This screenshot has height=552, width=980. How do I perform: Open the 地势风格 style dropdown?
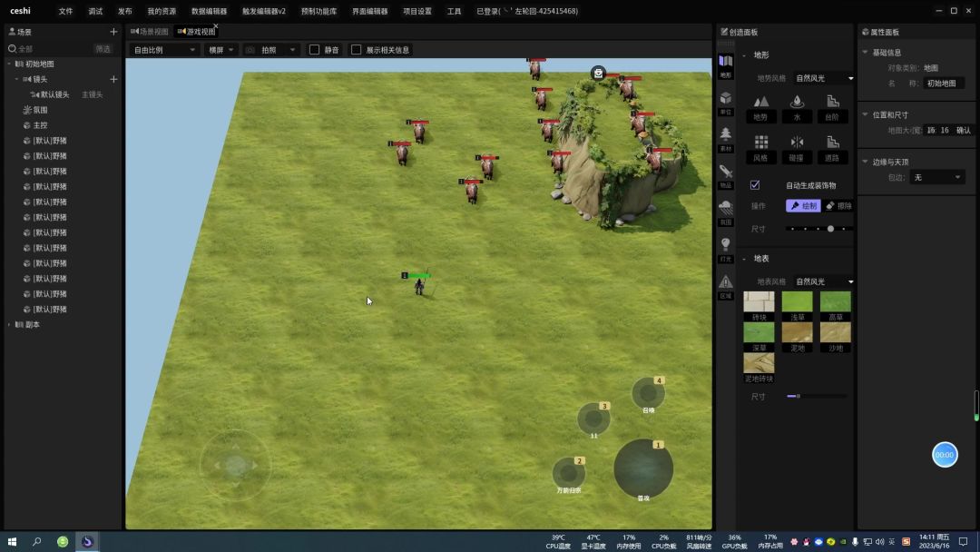coord(823,78)
